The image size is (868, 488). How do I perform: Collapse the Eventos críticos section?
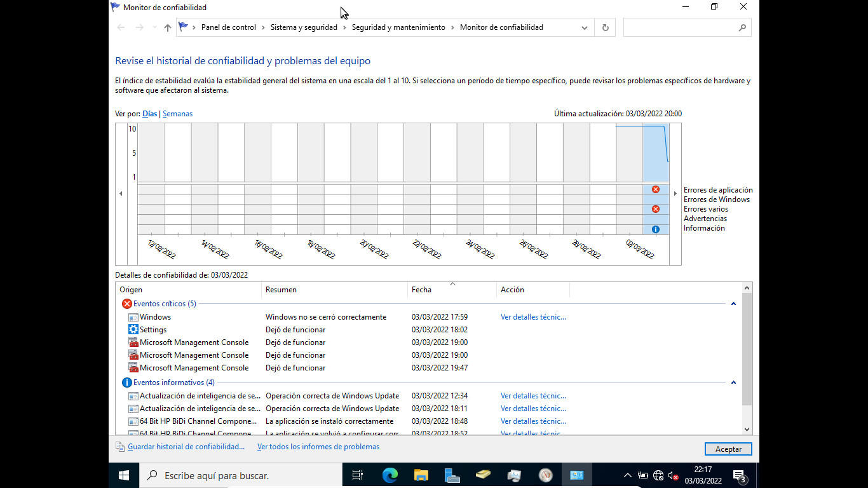(x=733, y=303)
